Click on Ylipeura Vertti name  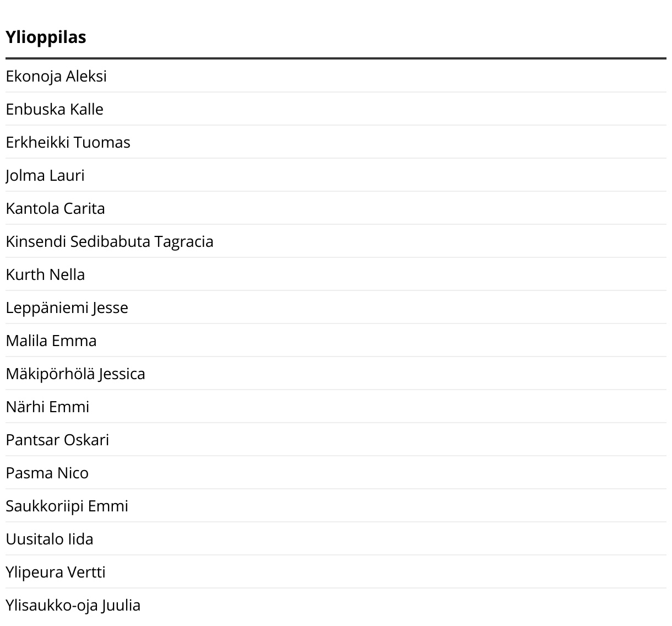pos(55,572)
